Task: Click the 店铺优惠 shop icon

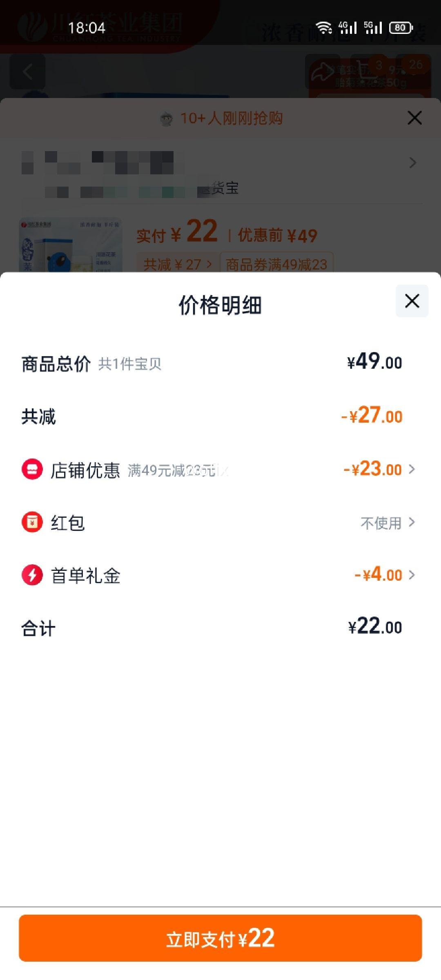Action: (32, 469)
